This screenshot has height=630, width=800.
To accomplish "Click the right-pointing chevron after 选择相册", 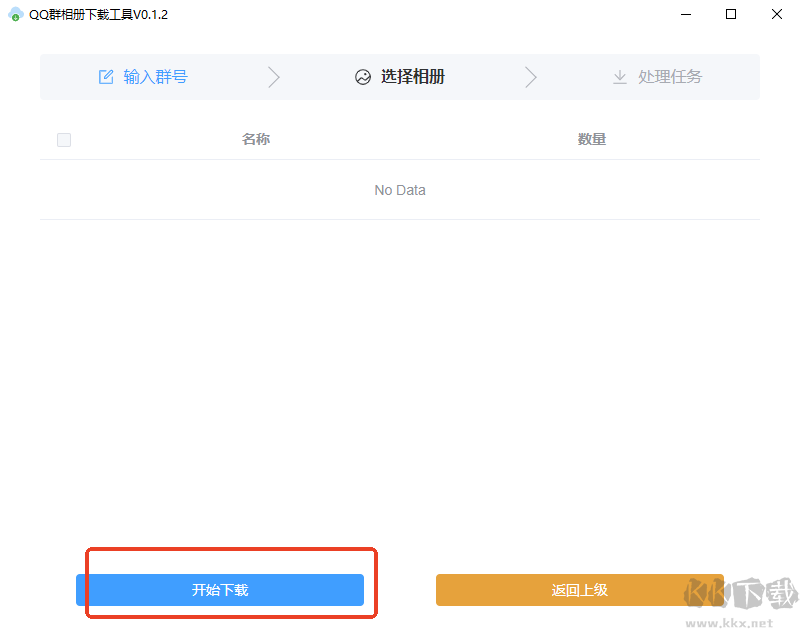I will coord(531,76).
